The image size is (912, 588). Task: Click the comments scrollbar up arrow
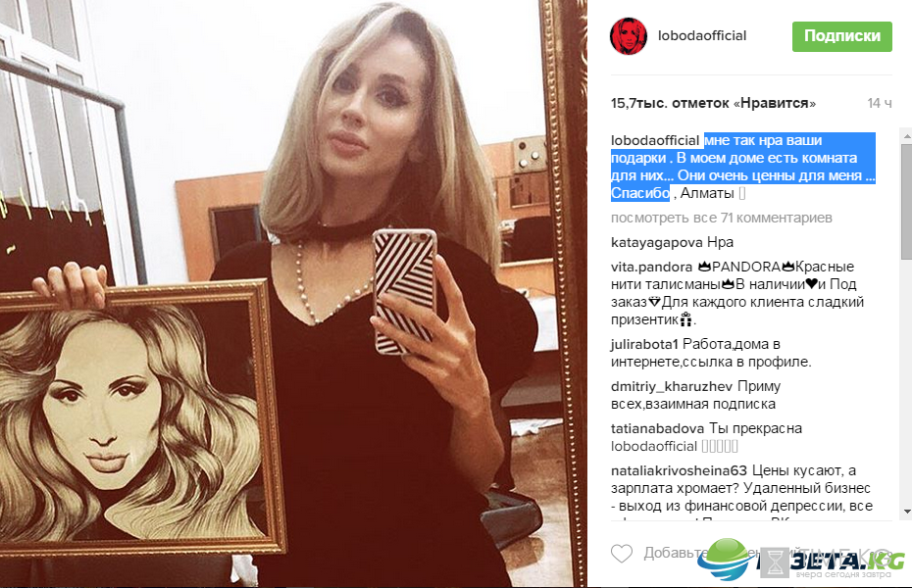tap(907, 136)
